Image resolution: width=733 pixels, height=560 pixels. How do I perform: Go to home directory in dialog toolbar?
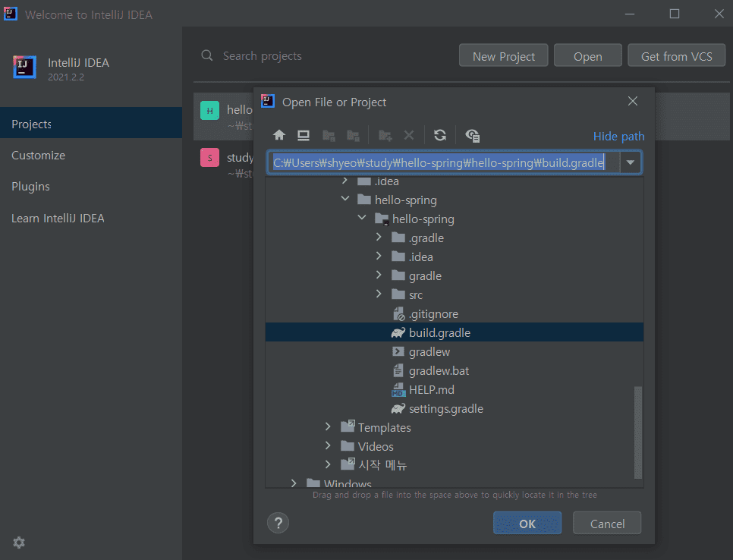pyautogui.click(x=279, y=136)
